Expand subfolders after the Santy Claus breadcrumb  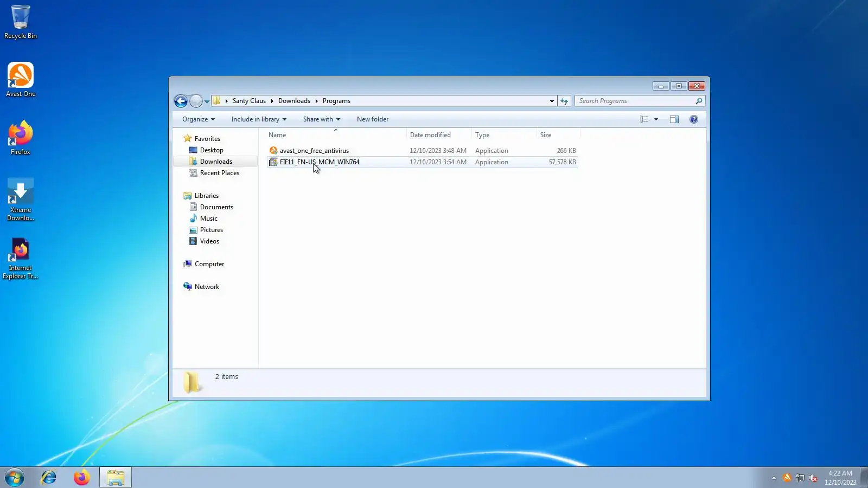point(272,101)
